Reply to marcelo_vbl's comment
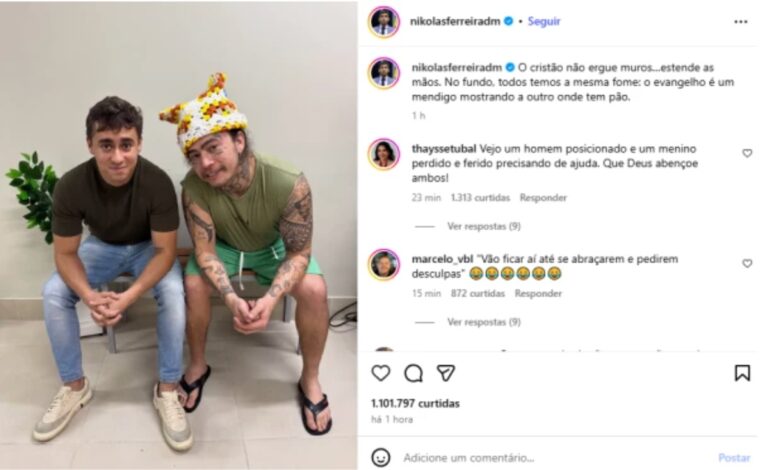This screenshot has height=470, width=780. pyautogui.click(x=538, y=294)
